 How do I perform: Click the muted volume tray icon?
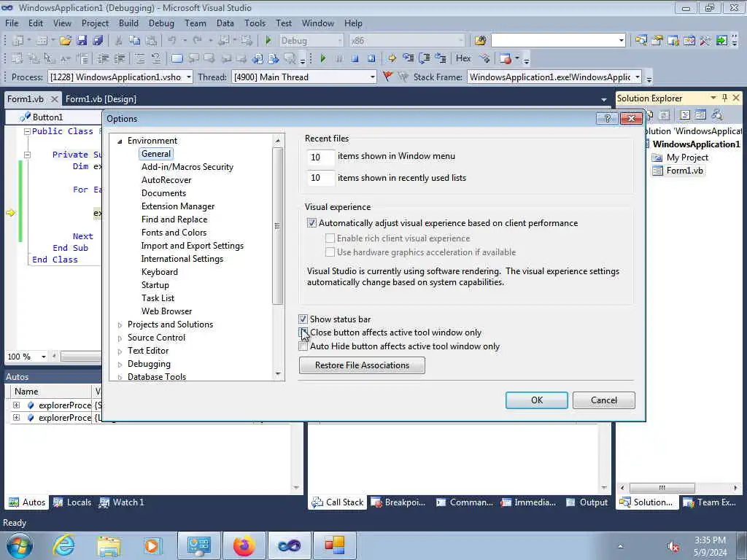pos(673,547)
